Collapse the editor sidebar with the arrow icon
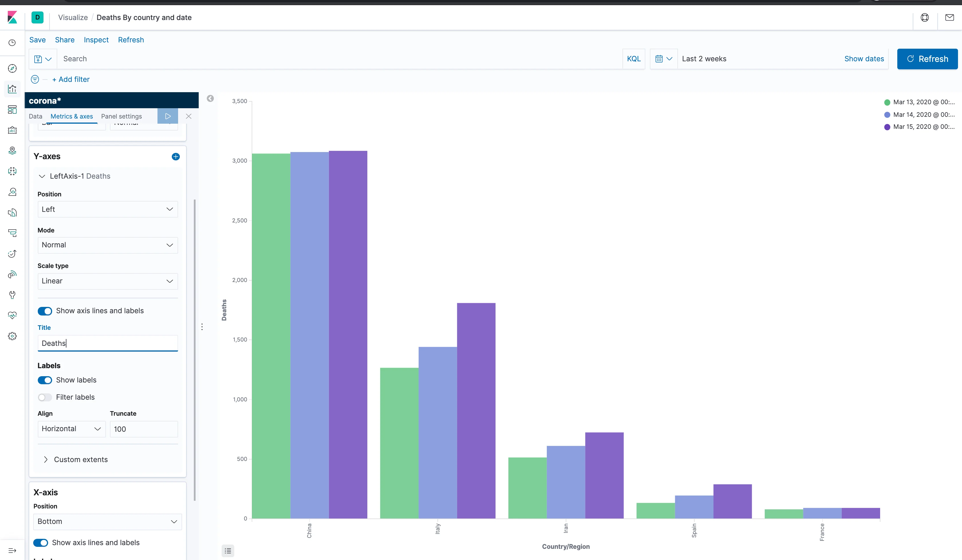Image resolution: width=962 pixels, height=560 pixels. [x=210, y=98]
